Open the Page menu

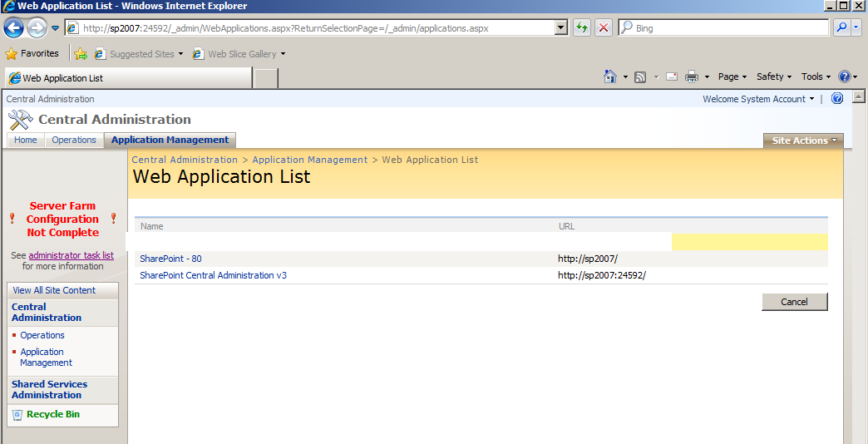(732, 77)
